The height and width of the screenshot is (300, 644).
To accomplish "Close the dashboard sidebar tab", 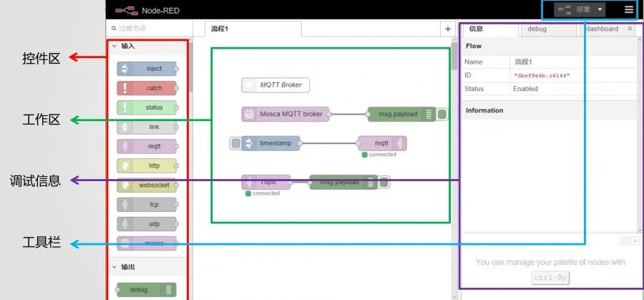I will coord(630,29).
